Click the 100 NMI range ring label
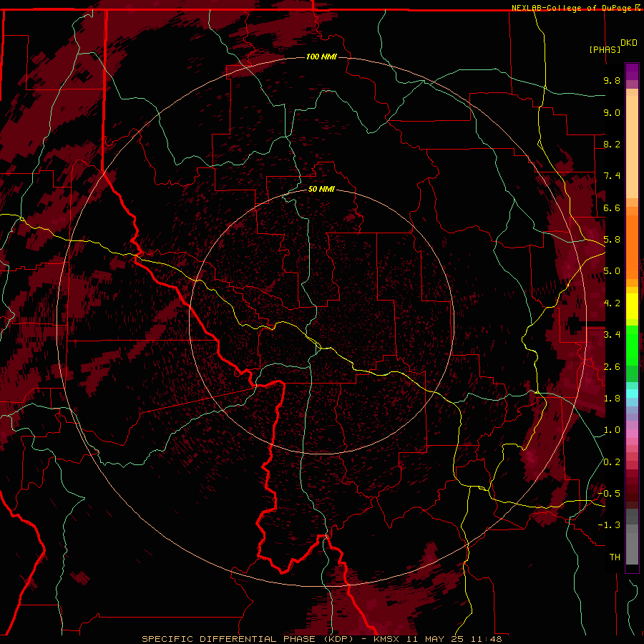Viewport: 644px width, 644px height. point(321,57)
